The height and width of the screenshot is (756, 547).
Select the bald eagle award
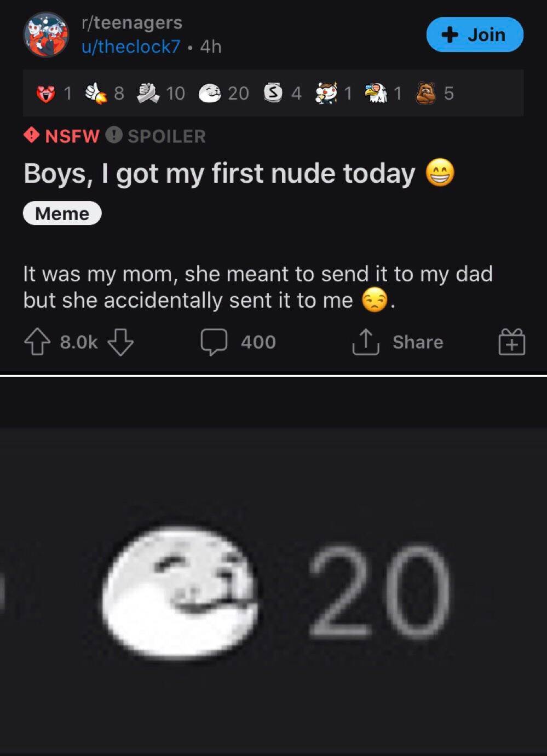376,93
